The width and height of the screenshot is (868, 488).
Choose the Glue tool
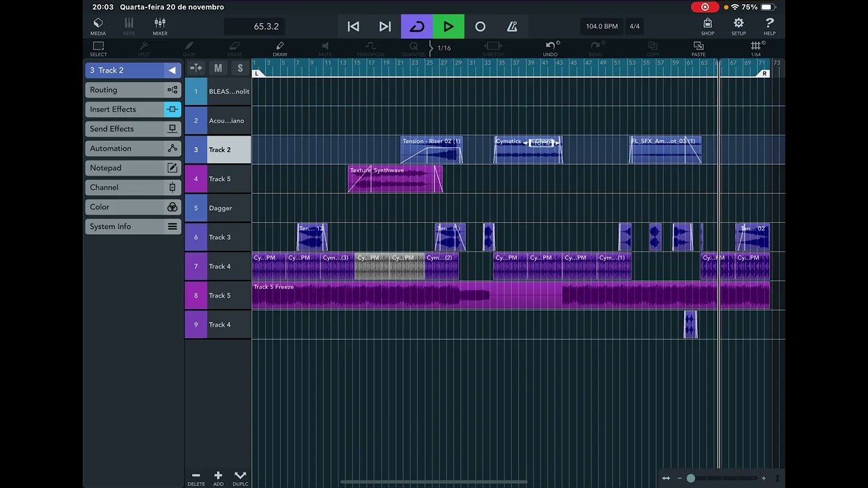pyautogui.click(x=189, y=49)
